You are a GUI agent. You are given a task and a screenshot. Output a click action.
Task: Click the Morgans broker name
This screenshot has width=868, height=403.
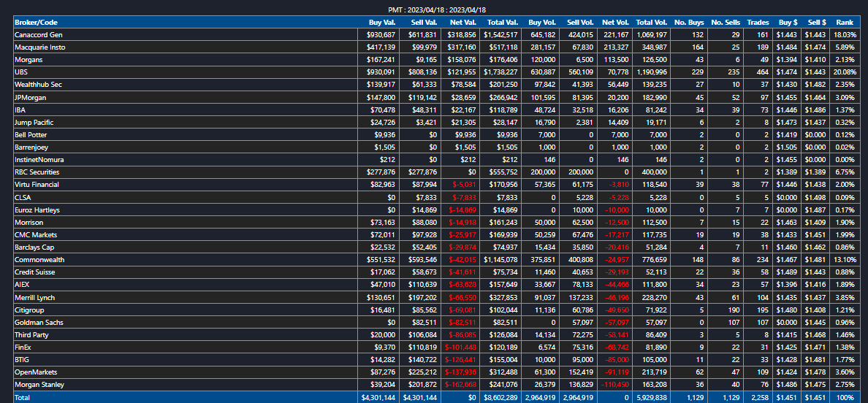pyautogui.click(x=27, y=60)
